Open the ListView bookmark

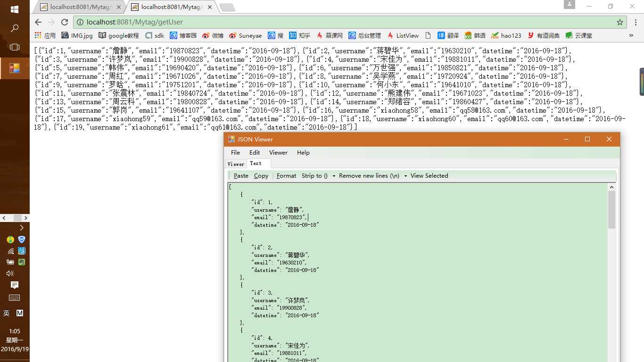[x=403, y=35]
